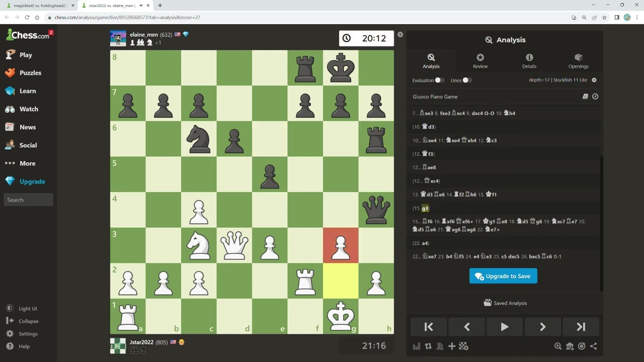Click the 20:12 clock display
644x362 pixels.
pyautogui.click(x=366, y=38)
